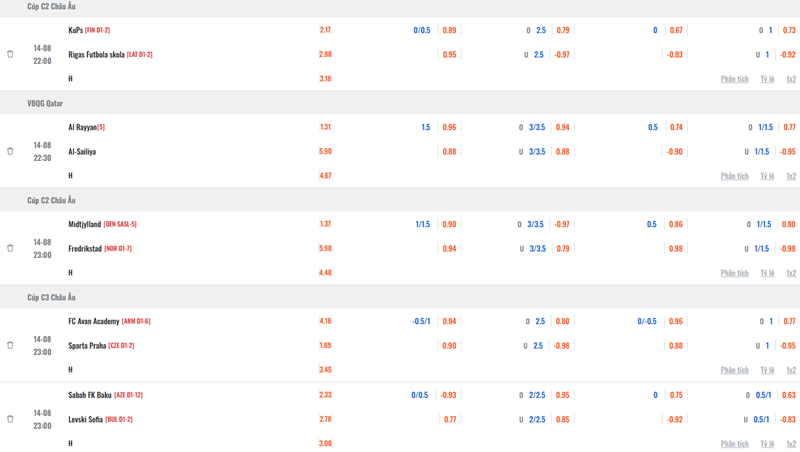This screenshot has height=452, width=800.
Task: Delete the FC Avan Academy match row
Action: coord(10,345)
